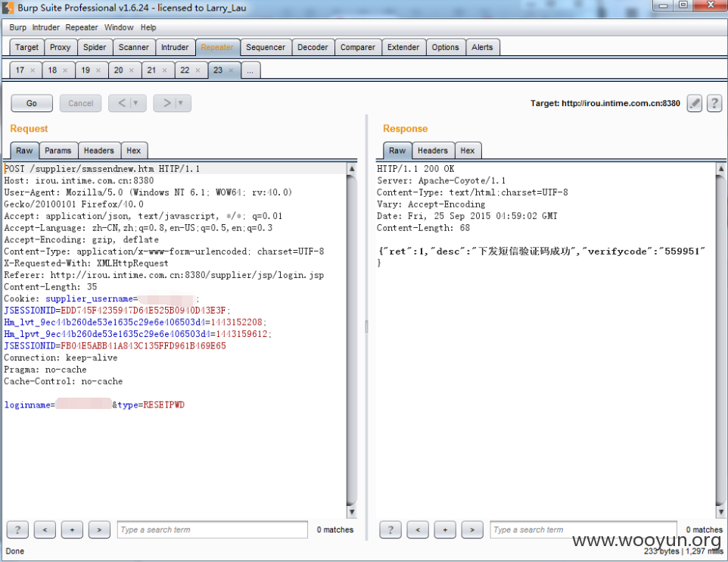Open the history back dropdown arrow
Image resolution: width=728 pixels, height=562 pixels.
(x=135, y=103)
